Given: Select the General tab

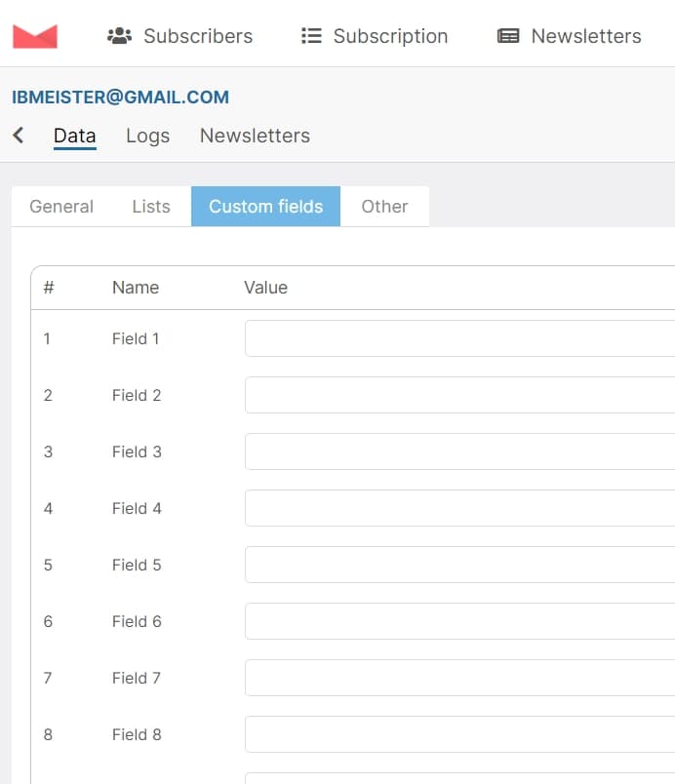Looking at the screenshot, I should click(61, 206).
